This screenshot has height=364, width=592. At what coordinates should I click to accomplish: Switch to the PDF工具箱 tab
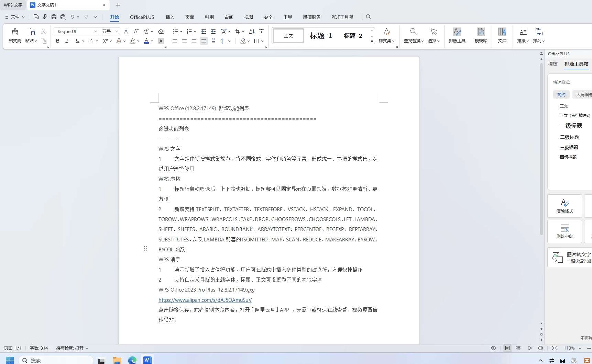pos(342,17)
